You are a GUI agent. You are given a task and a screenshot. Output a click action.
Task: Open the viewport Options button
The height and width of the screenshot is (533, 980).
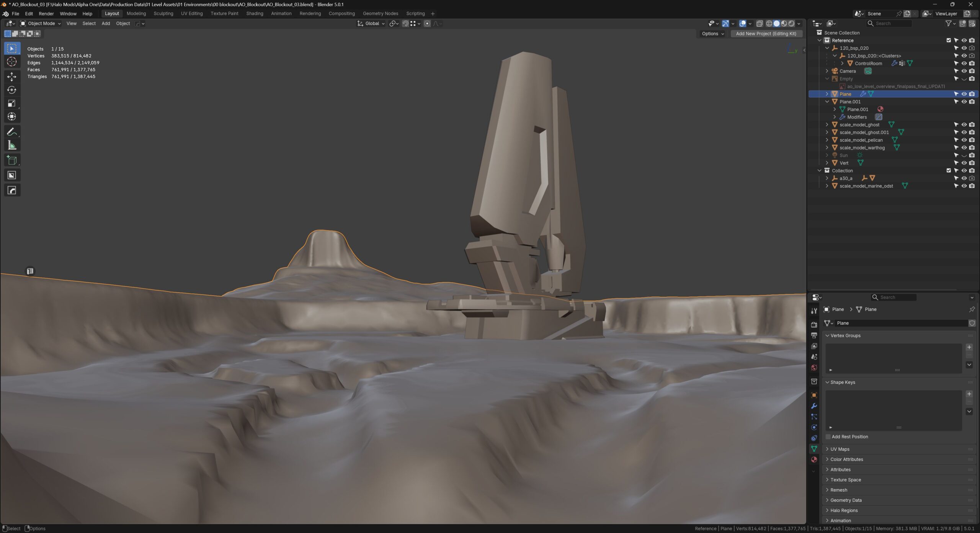(x=712, y=34)
